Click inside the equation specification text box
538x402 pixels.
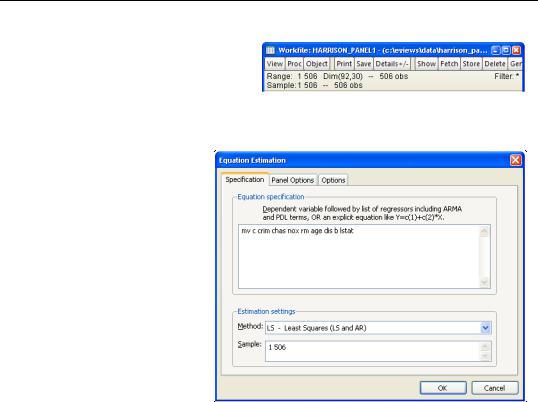coord(360,257)
